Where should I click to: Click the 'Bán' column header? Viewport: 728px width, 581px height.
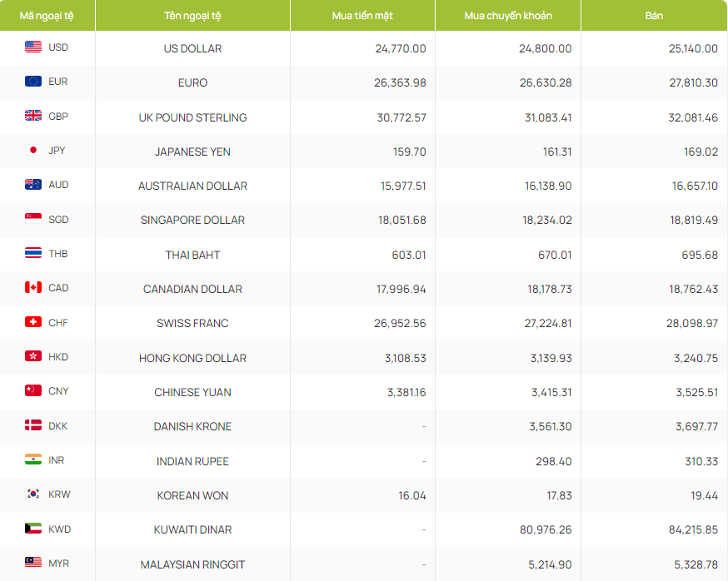(x=654, y=16)
